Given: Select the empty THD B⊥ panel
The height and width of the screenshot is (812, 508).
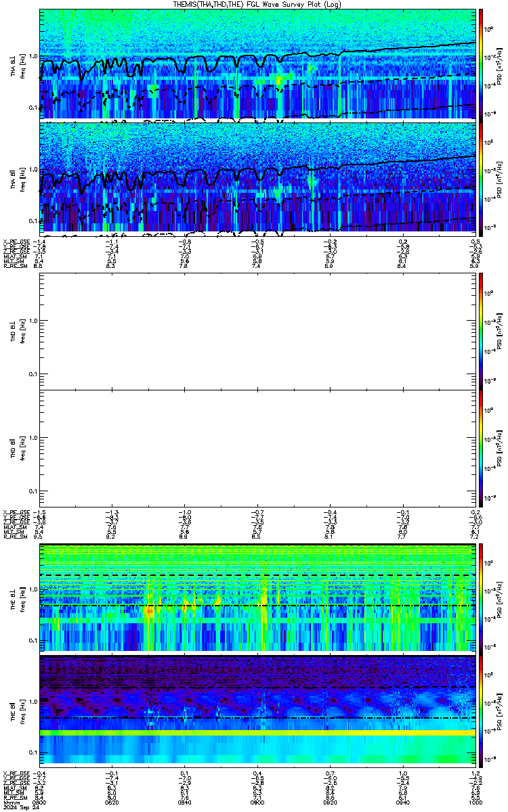Looking at the screenshot, I should coord(257,331).
